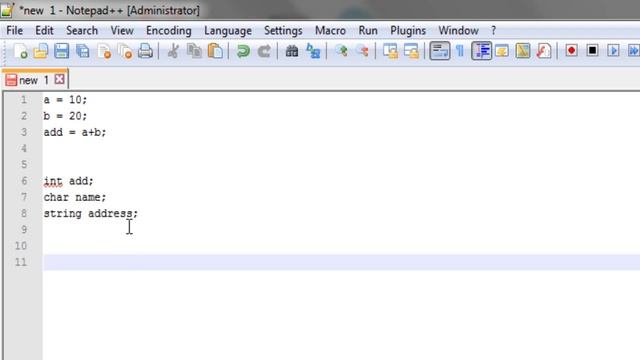Viewport: 640px width, 360px height.
Task: Open the Plugins menu
Action: [408, 31]
